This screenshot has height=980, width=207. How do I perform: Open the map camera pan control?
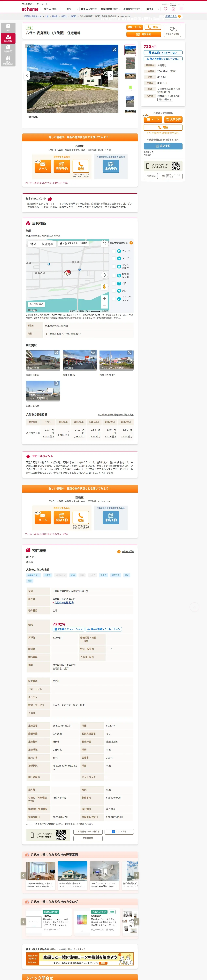click(x=104, y=275)
